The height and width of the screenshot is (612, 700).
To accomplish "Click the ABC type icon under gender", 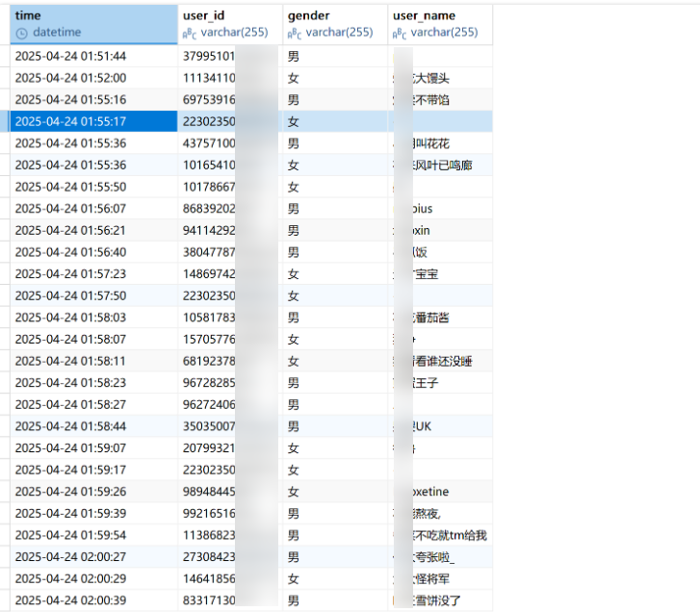I will [295, 33].
